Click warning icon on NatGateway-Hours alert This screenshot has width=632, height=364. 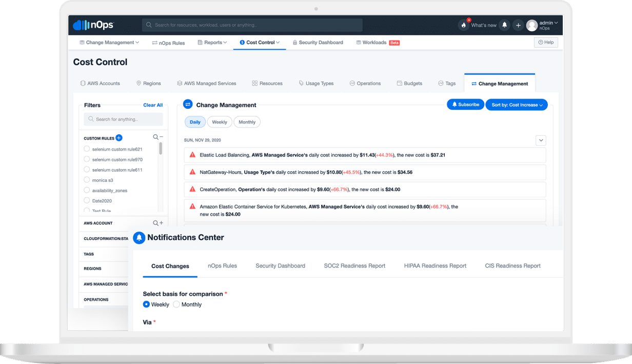pyautogui.click(x=192, y=172)
